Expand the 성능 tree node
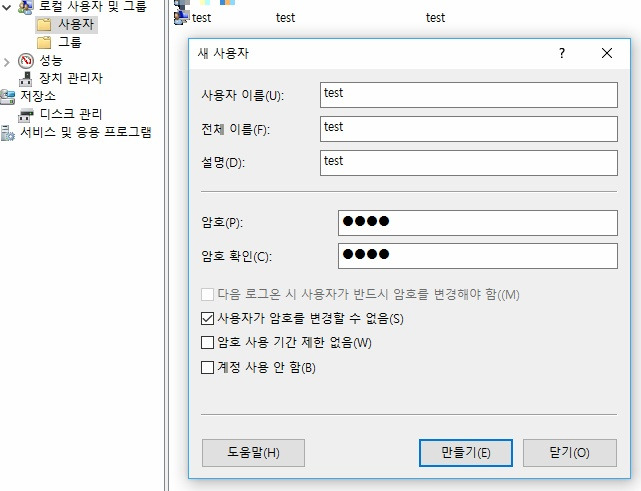 click(7, 62)
